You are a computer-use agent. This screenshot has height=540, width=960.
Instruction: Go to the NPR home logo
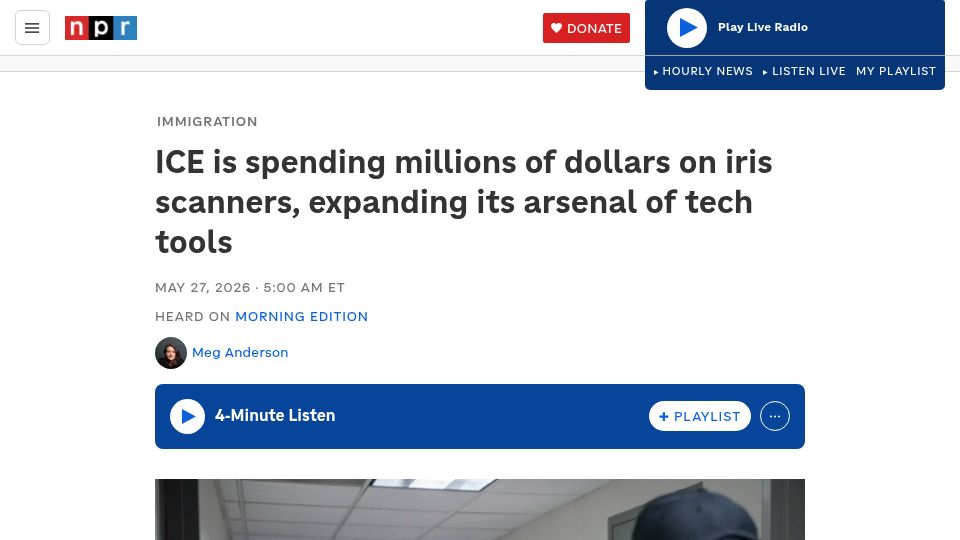101,28
